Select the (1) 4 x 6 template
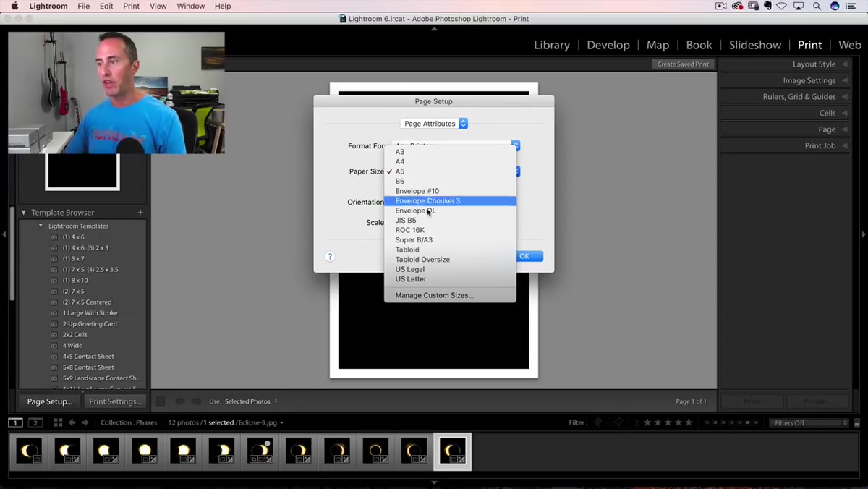The image size is (868, 489). tap(73, 237)
